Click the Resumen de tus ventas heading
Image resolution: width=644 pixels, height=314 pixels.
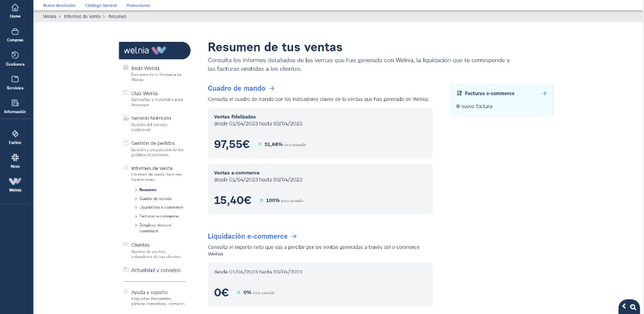click(275, 47)
